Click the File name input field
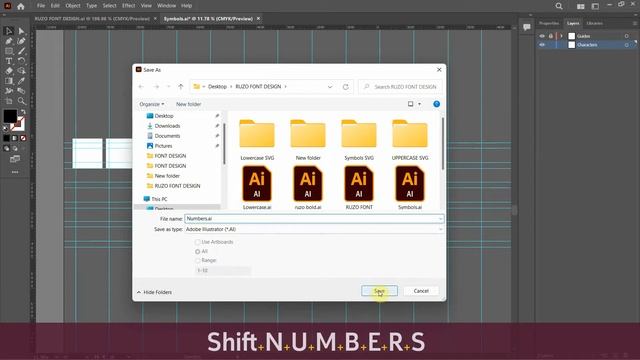 tap(314, 219)
